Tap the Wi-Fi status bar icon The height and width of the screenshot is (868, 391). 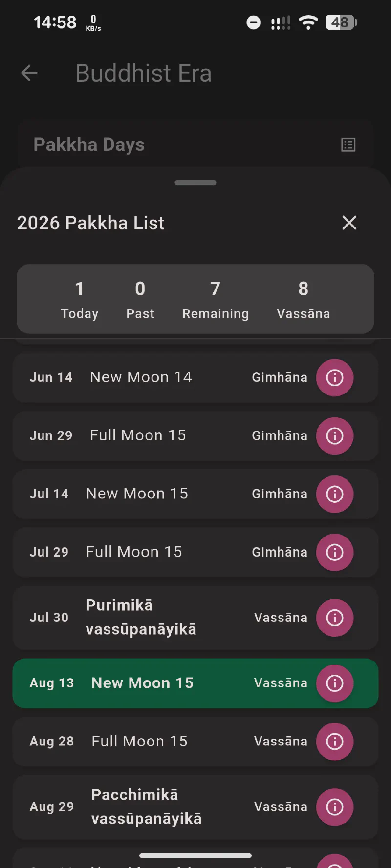point(308,22)
